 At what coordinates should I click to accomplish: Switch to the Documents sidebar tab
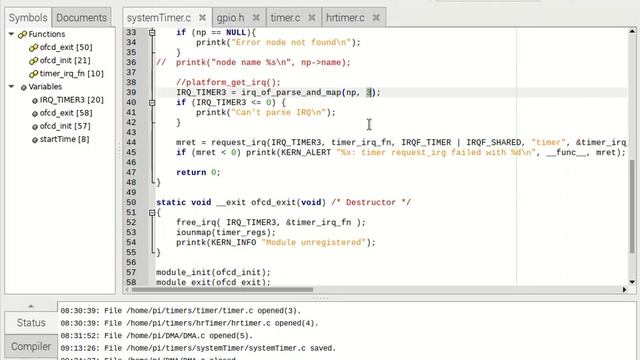(82, 18)
